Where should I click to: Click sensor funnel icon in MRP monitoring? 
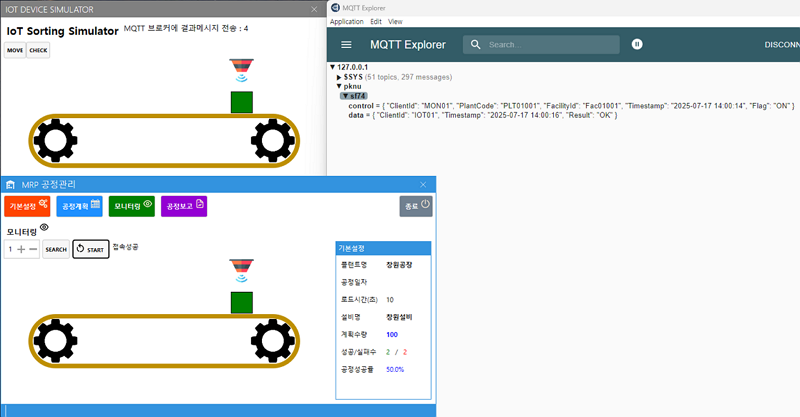click(x=241, y=271)
